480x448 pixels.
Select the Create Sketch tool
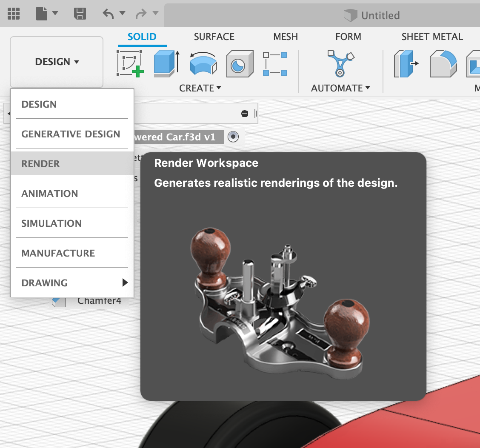pyautogui.click(x=130, y=64)
